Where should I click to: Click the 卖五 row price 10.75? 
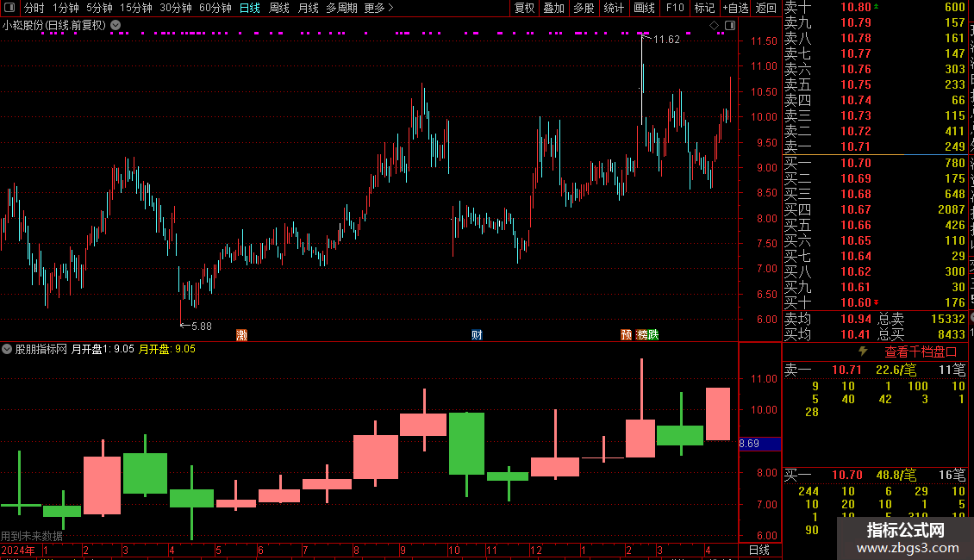point(855,84)
